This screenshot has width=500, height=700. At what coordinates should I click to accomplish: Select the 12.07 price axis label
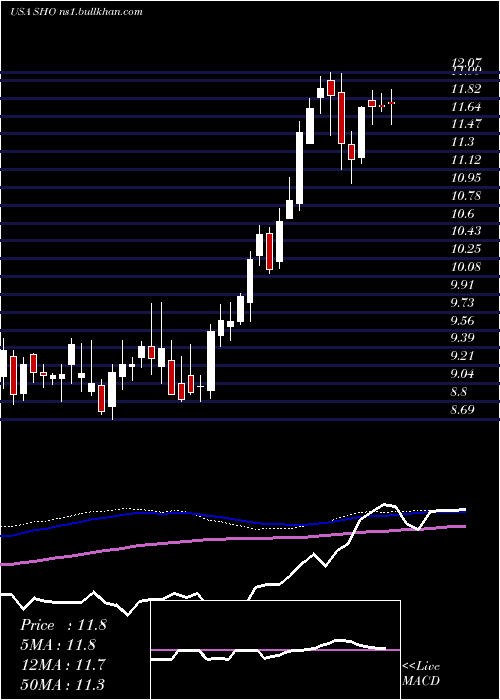click(x=466, y=63)
